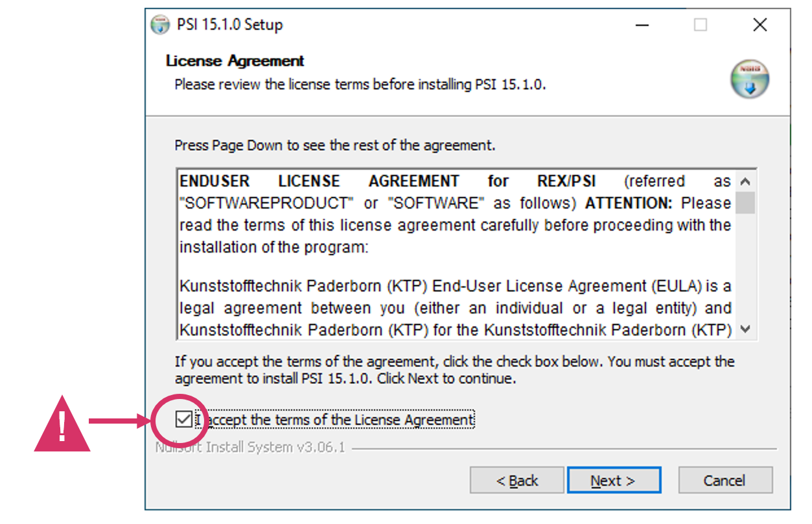Click the scrollbar thumb of the agreement box
This screenshot has width=812, height=524.
[x=745, y=203]
